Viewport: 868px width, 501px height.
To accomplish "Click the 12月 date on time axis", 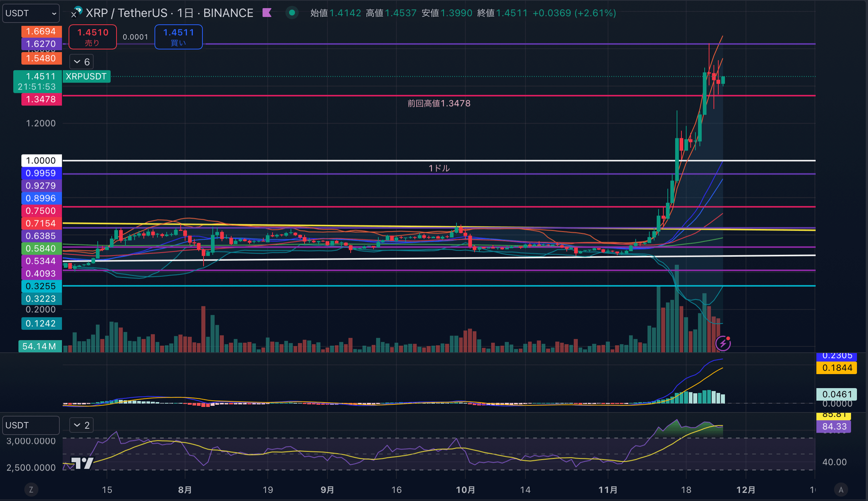I will 746,490.
